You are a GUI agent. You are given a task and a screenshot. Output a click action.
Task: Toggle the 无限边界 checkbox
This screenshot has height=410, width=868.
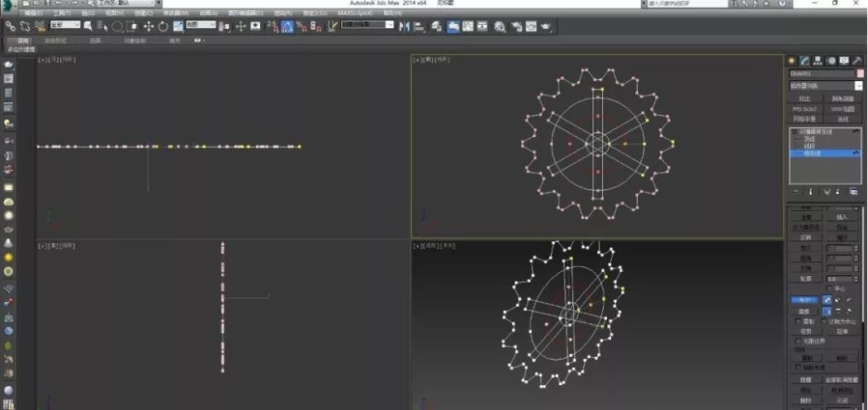(798, 341)
